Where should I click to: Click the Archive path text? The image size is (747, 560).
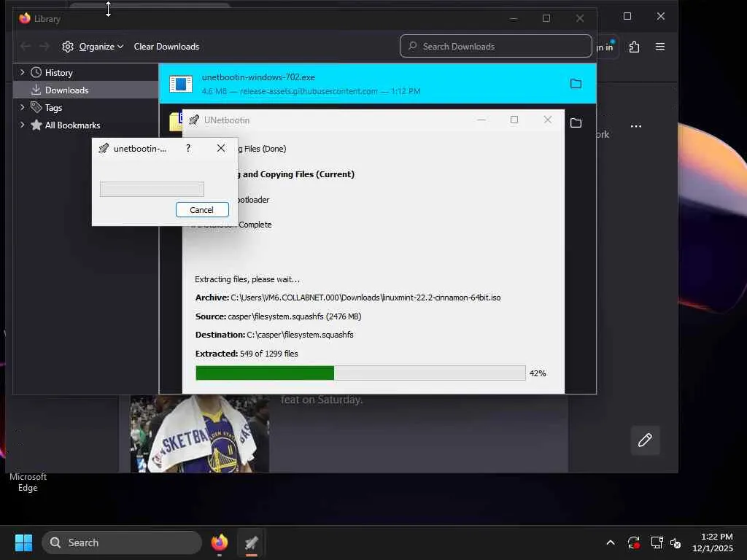348,297
